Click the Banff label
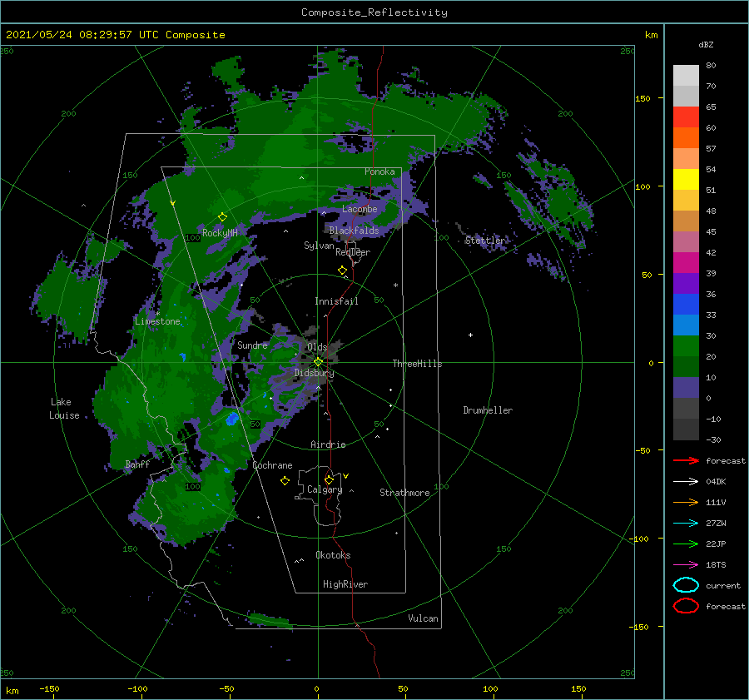The height and width of the screenshot is (700, 749). click(x=137, y=464)
